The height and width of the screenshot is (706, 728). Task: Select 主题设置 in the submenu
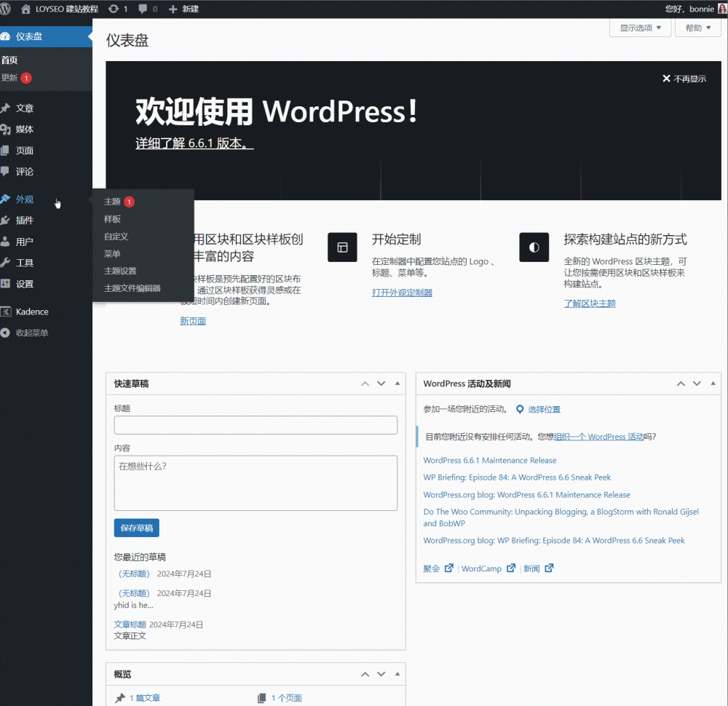pyautogui.click(x=120, y=271)
